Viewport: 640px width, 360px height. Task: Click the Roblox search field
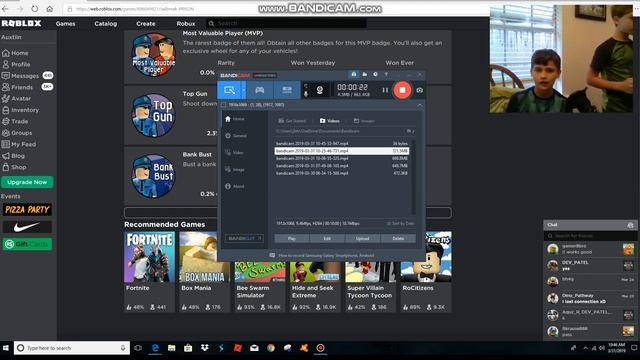286,24
